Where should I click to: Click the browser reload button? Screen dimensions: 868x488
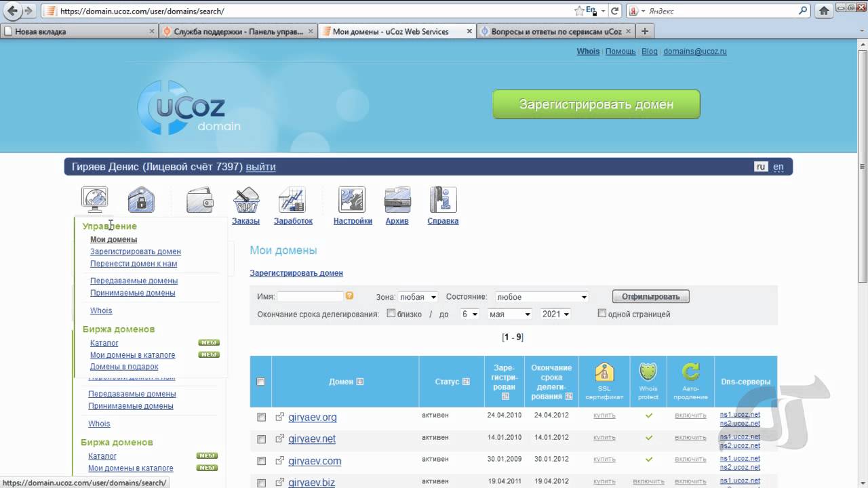[x=615, y=11]
